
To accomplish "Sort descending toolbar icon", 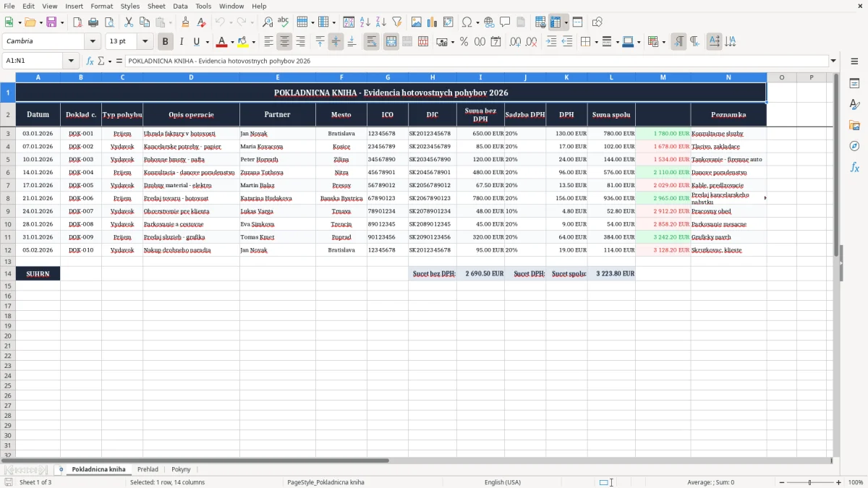I will [381, 22].
